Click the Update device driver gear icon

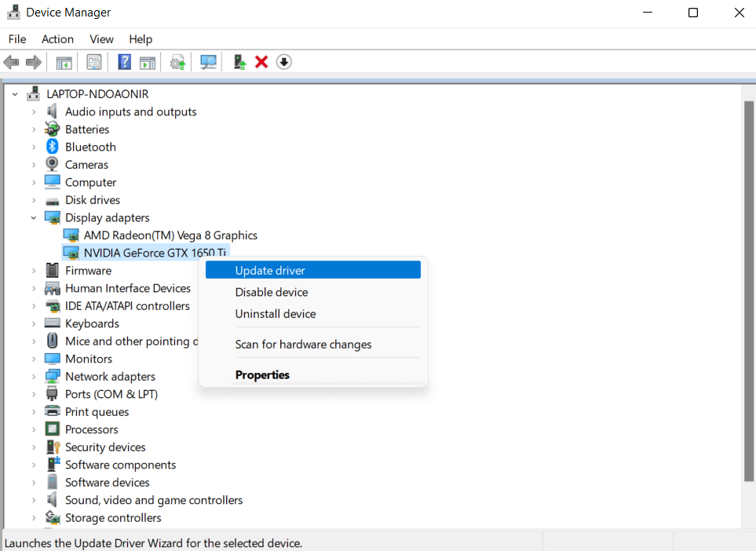tap(178, 62)
